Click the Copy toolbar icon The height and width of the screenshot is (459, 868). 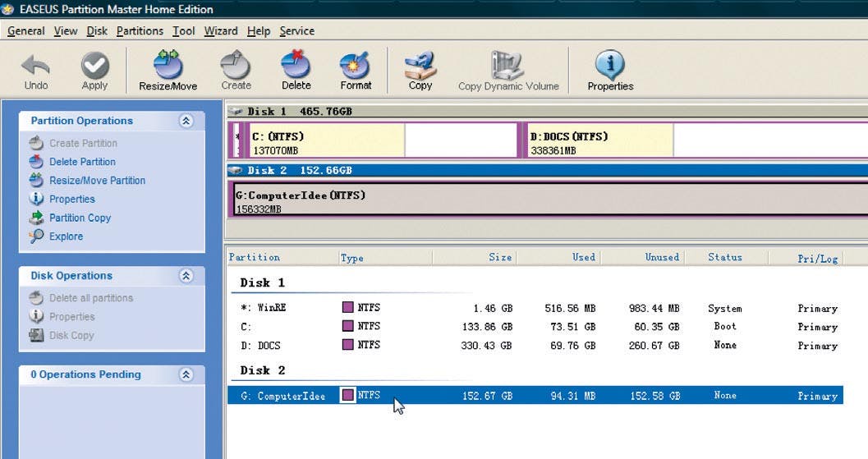(x=420, y=66)
